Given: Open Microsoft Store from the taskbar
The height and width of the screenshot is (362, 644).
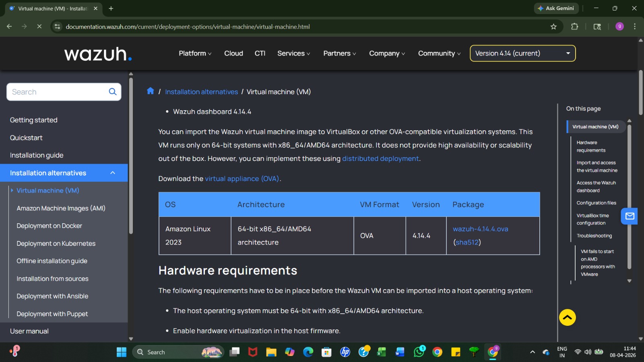Looking at the screenshot, I should [326, 352].
